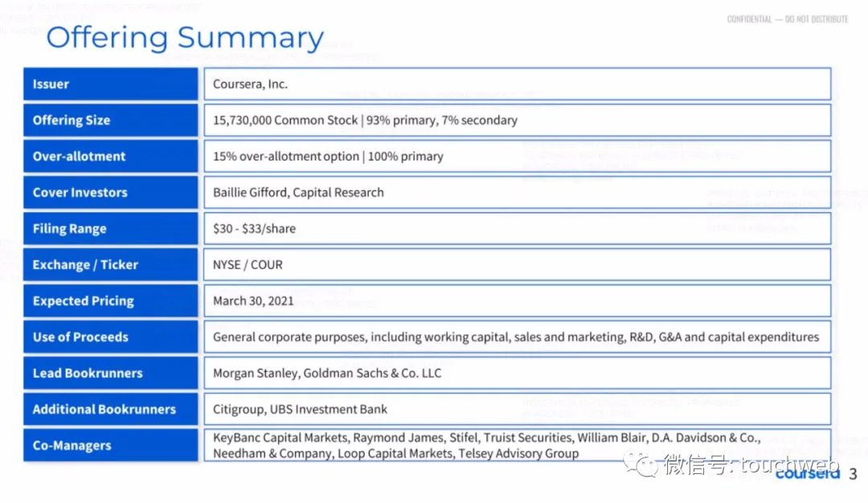
Task: Click 'General corporate purposes' description text
Action: (x=516, y=337)
